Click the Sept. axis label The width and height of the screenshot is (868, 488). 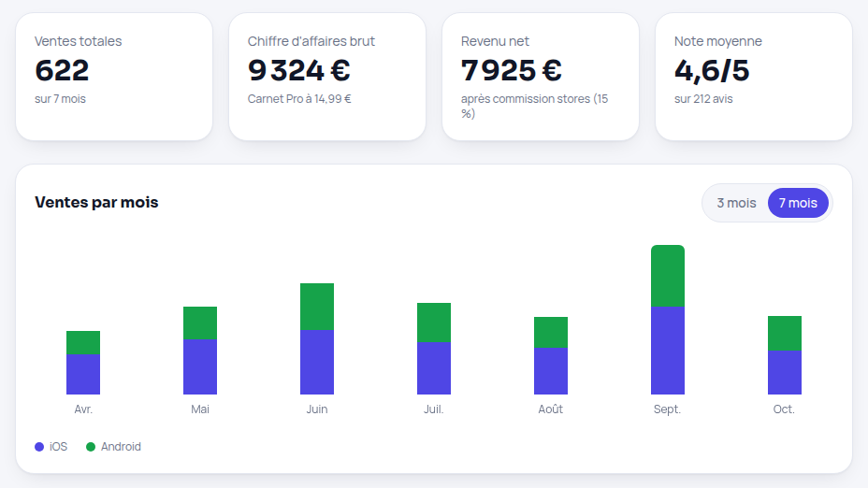(667, 409)
